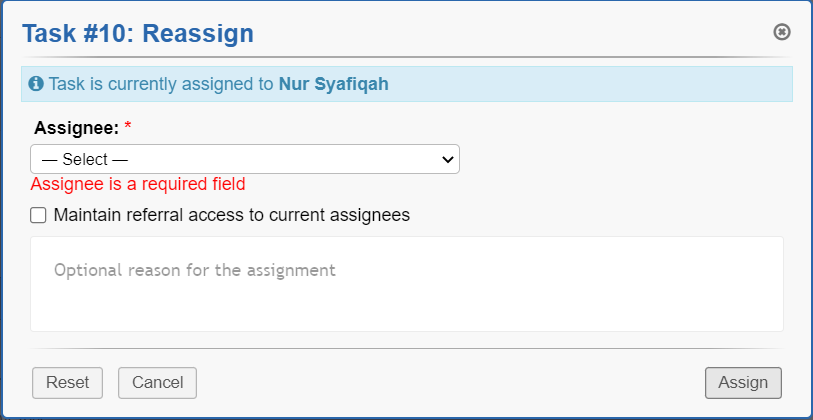Click the "Task is currently assigned to" text
The height and width of the screenshot is (420, 813).
(161, 84)
